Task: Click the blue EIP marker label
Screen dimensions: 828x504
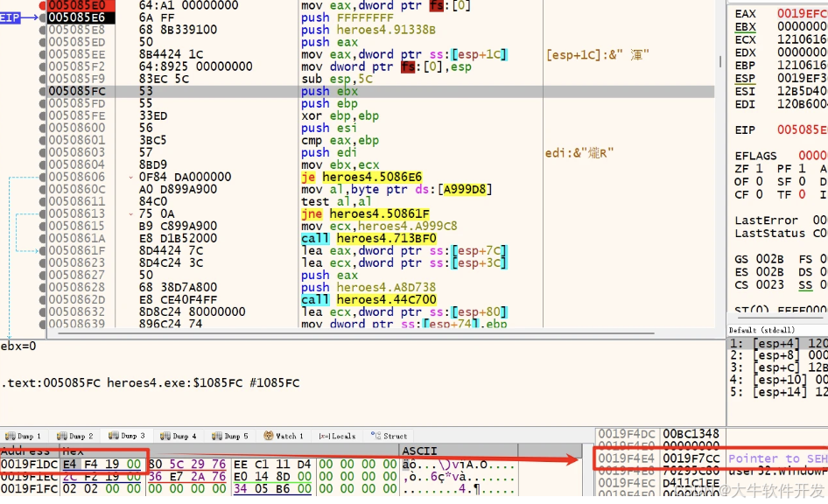Action: coord(10,17)
